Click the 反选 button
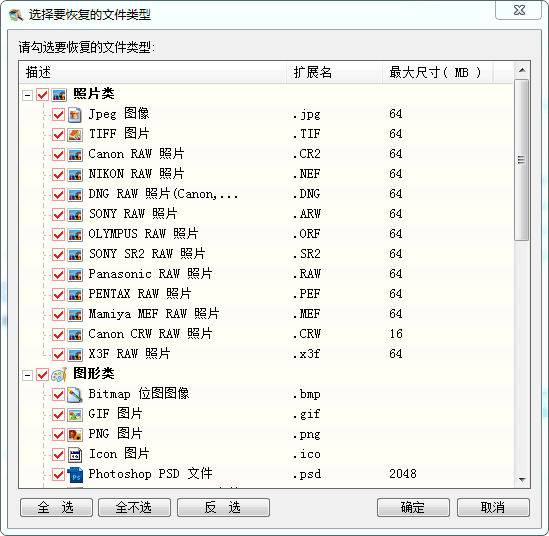 click(223, 507)
